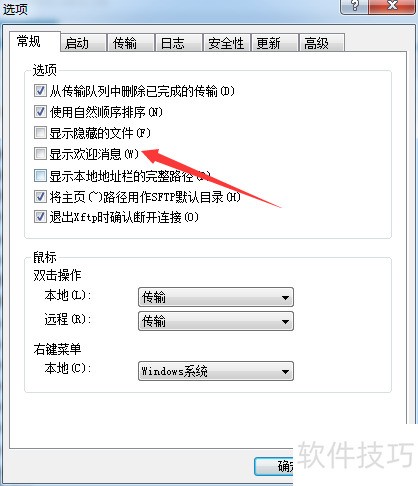Switch to the 启动 tab
418x486 pixels.
tap(83, 43)
